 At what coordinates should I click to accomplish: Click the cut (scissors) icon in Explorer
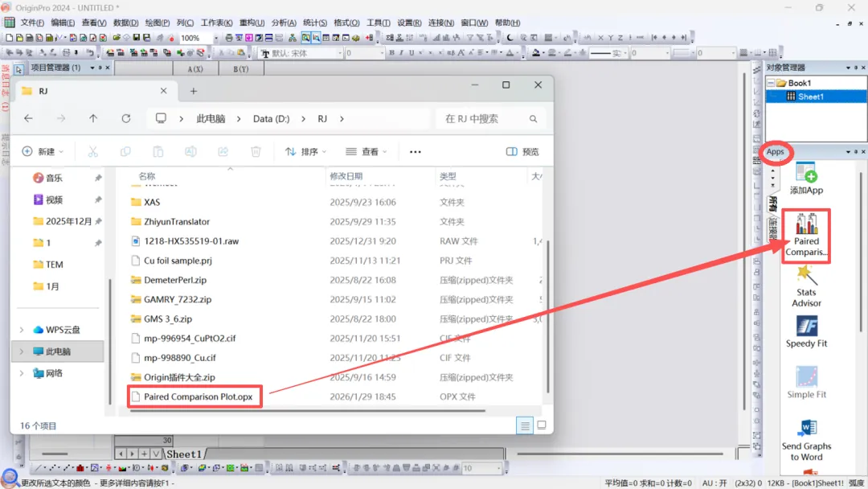point(93,151)
